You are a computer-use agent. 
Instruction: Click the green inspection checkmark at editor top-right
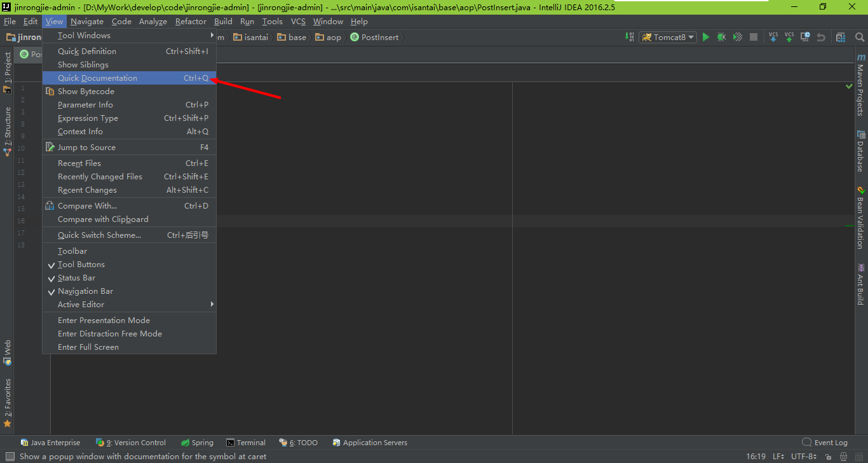point(849,86)
